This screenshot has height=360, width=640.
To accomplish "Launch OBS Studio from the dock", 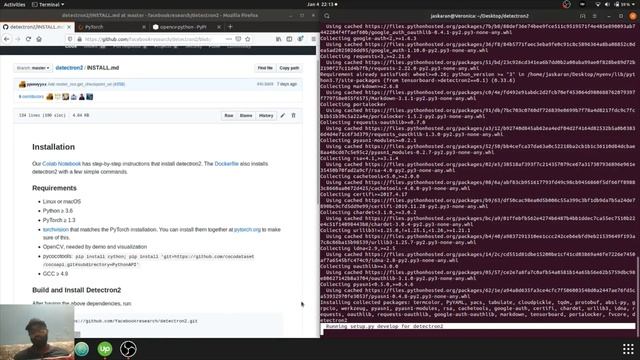I will pos(128,349).
